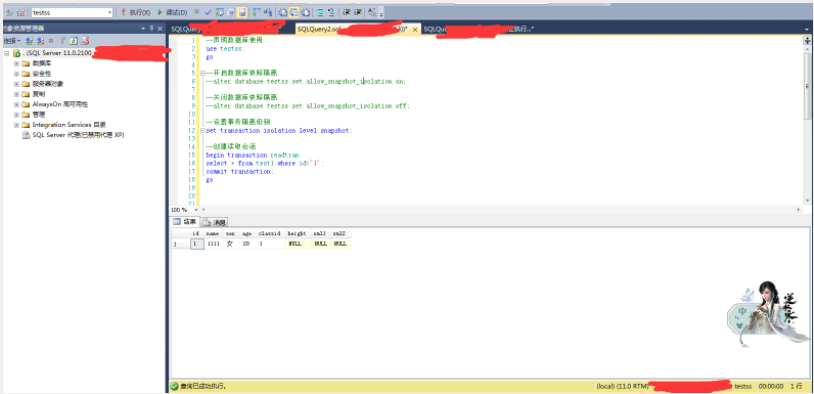814x394 pixels.
Task: Display the estimated execution plan
Action: click(x=220, y=12)
